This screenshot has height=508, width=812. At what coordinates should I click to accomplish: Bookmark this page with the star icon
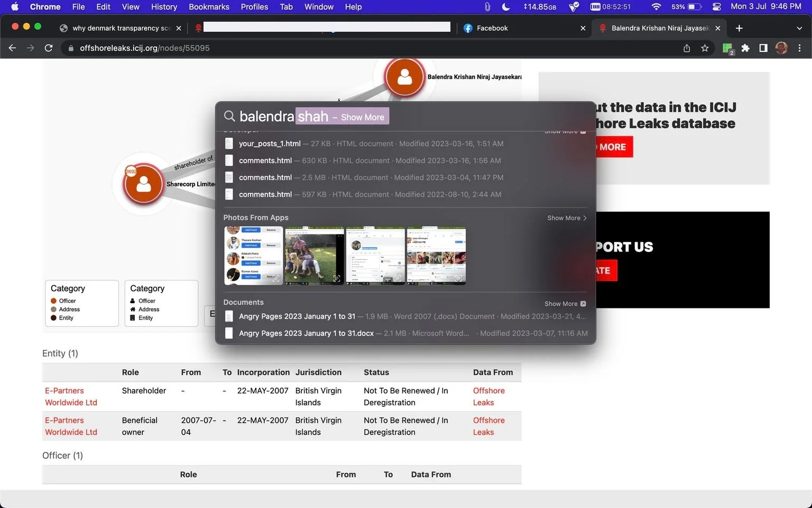pos(705,48)
